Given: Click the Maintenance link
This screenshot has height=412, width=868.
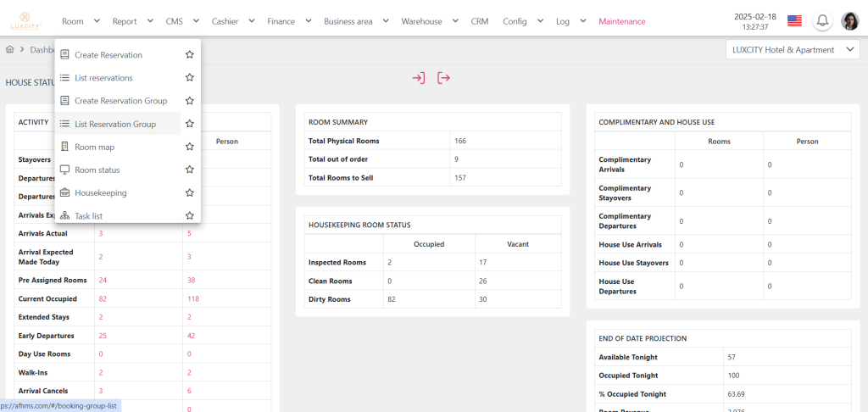Looking at the screenshot, I should coord(621,21).
